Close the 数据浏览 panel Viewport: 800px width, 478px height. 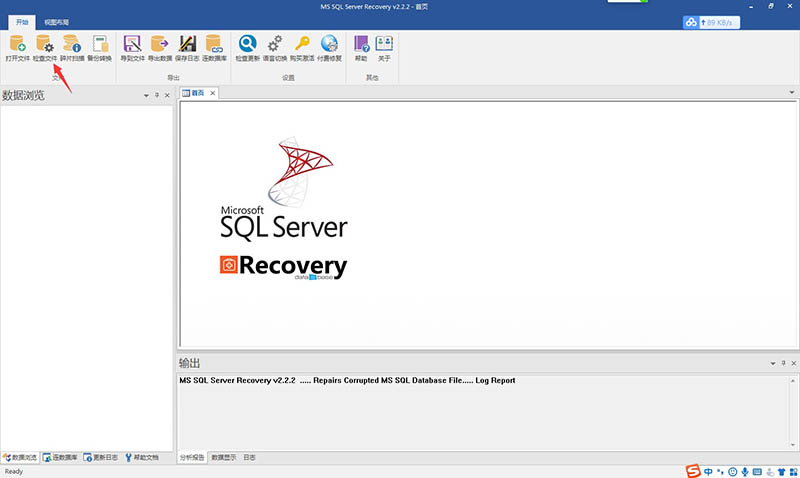click(167, 95)
